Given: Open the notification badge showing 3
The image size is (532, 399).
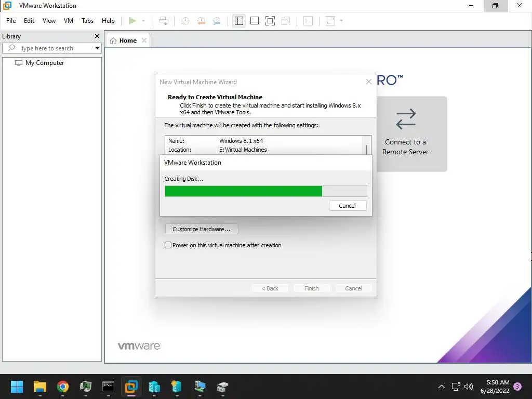Looking at the screenshot, I should [x=517, y=387].
